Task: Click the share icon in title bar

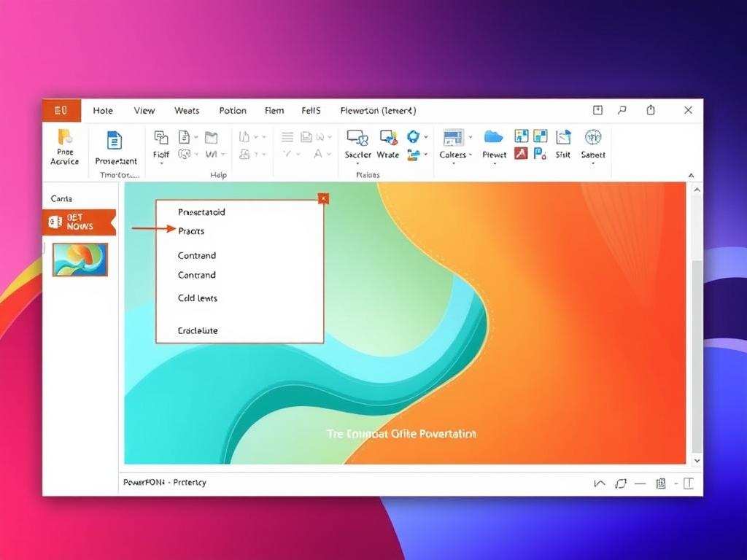Action: click(x=650, y=111)
